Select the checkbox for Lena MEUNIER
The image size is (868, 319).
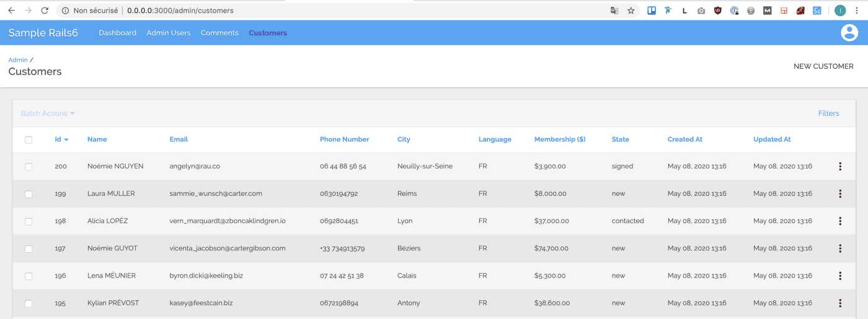point(29,276)
